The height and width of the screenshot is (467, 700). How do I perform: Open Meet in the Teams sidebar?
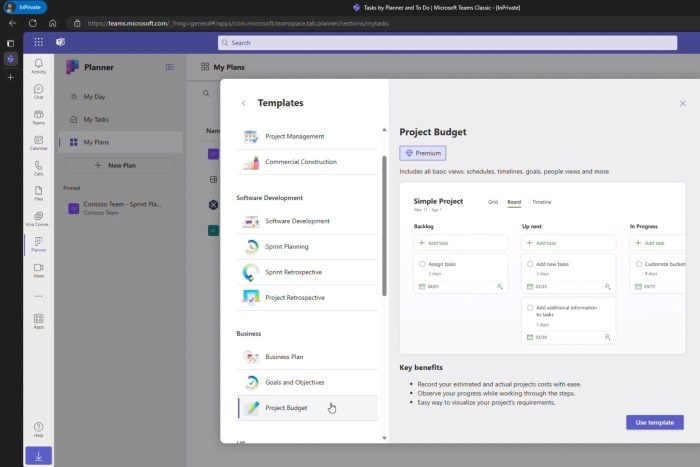(38, 270)
